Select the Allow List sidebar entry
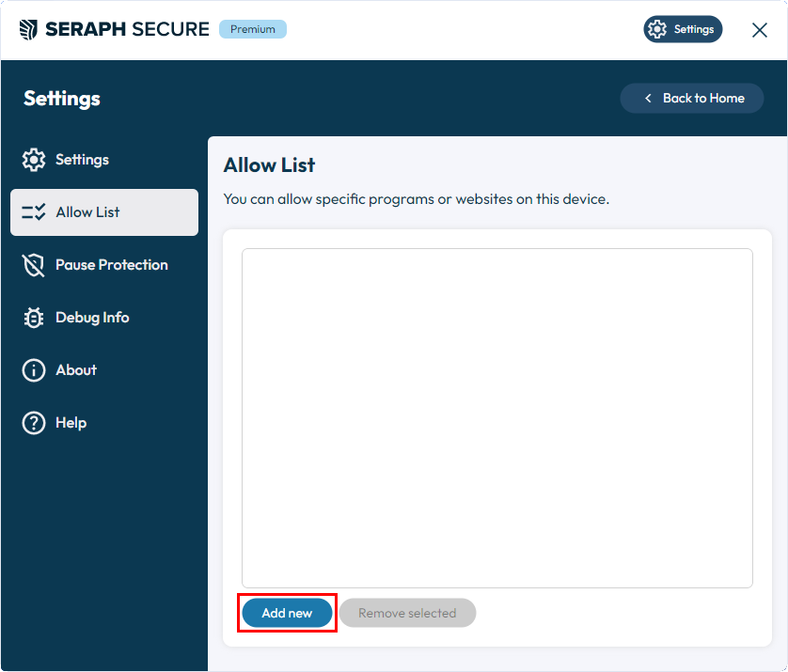Image resolution: width=788 pixels, height=672 pixels. (104, 212)
